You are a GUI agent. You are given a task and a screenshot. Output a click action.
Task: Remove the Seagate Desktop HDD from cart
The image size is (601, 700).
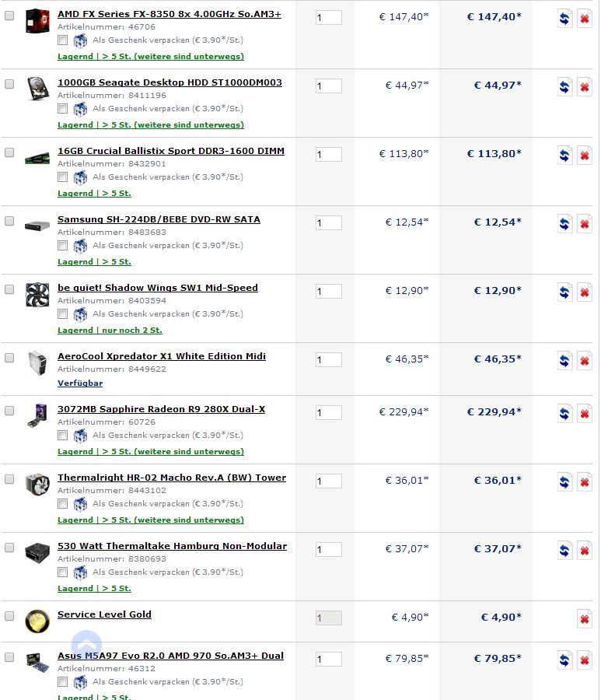pyautogui.click(x=584, y=87)
